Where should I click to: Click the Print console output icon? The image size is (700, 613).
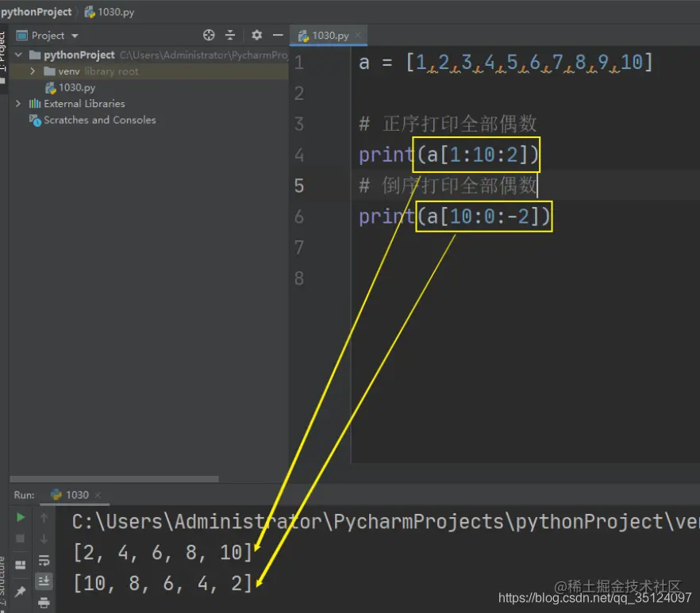click(44, 603)
